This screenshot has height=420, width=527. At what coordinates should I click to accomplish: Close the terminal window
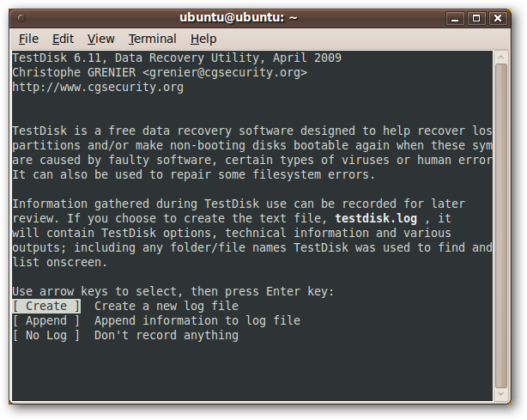498,18
